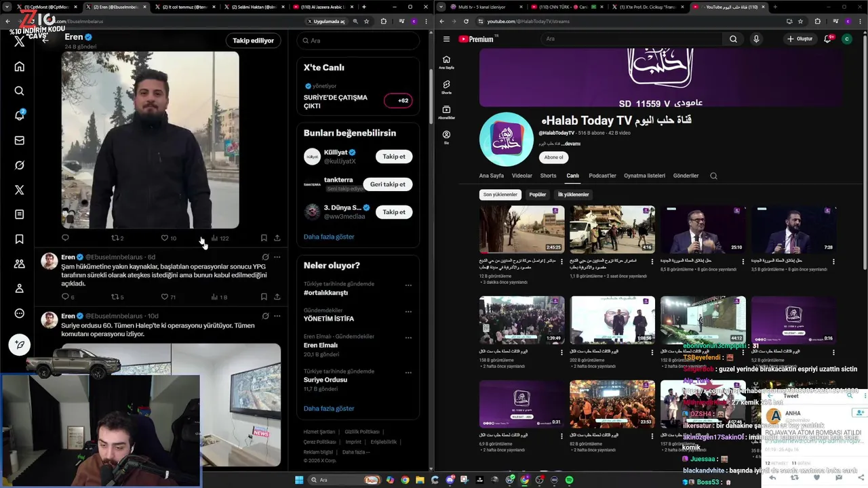The image size is (868, 488).
Task: Open menu for the 2:45:25 live video
Action: pyautogui.click(x=561, y=261)
